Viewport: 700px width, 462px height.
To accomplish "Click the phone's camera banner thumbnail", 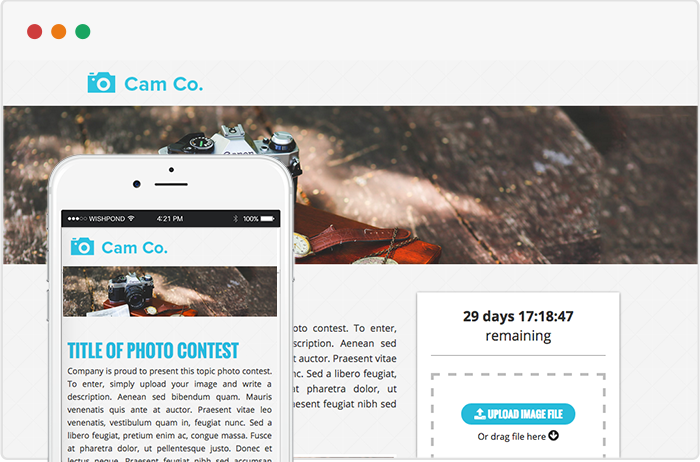I will coord(170,291).
